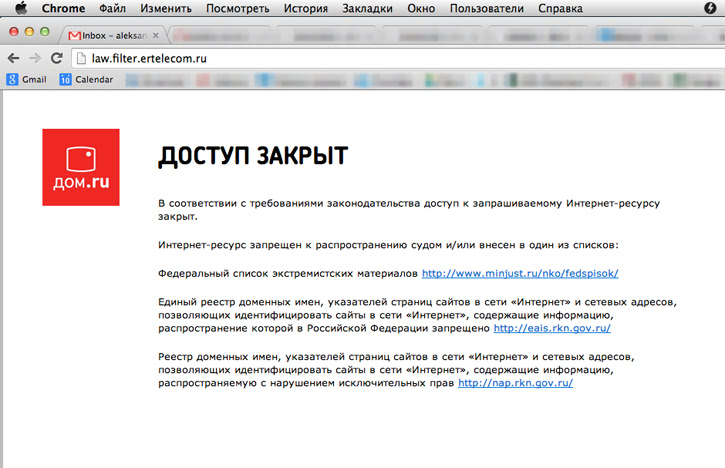The image size is (725, 468).
Task: Open the nap.rkn.gov.ru link
Action: pyautogui.click(x=516, y=383)
